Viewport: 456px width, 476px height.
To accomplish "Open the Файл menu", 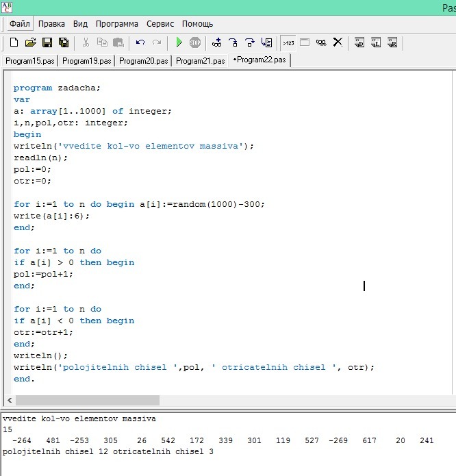I will [20, 23].
